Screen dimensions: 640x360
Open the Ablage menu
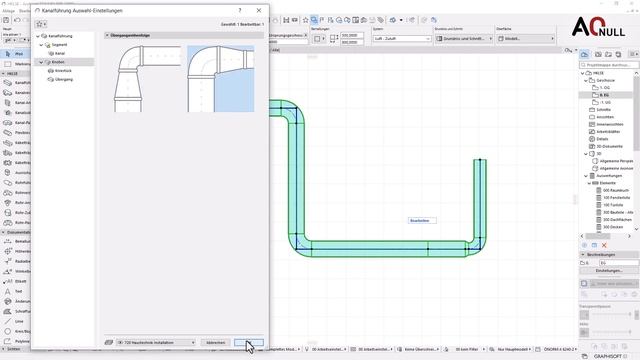point(8,11)
